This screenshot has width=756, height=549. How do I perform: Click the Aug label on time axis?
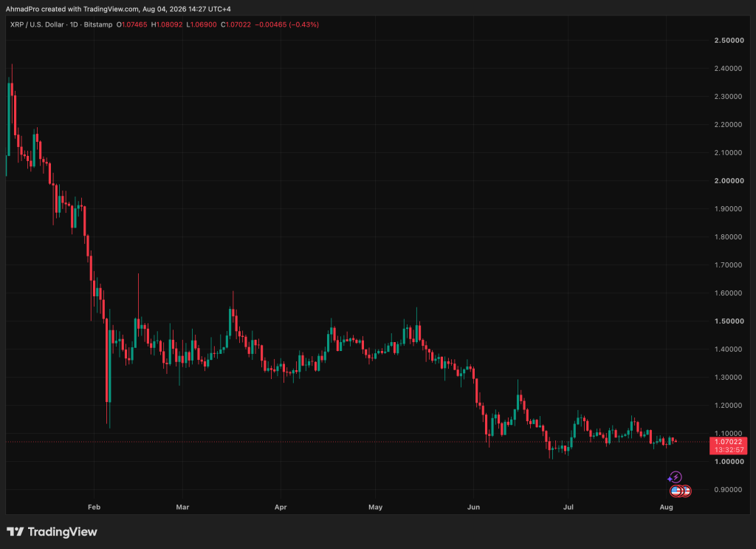[666, 507]
